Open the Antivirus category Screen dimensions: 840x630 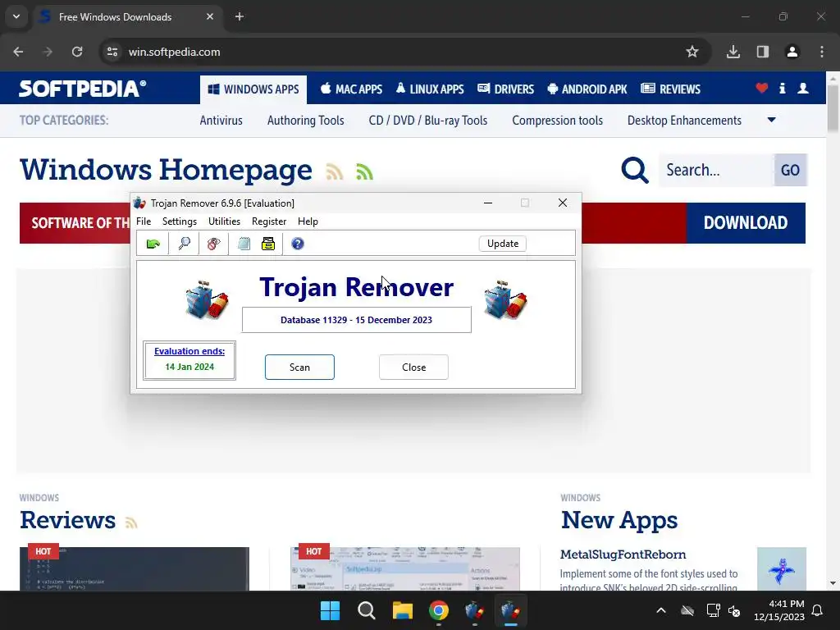click(221, 121)
